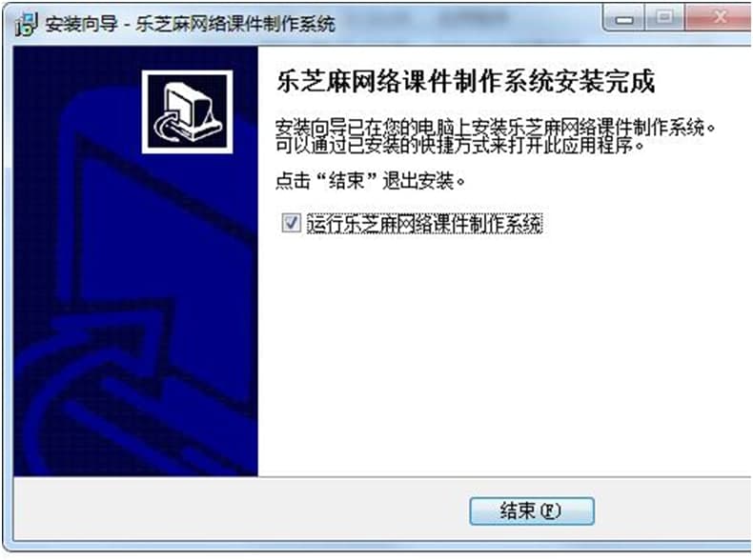Screen dimensions: 753x560
Task: Click the computer setup icon on the blue banner
Action: click(x=187, y=111)
